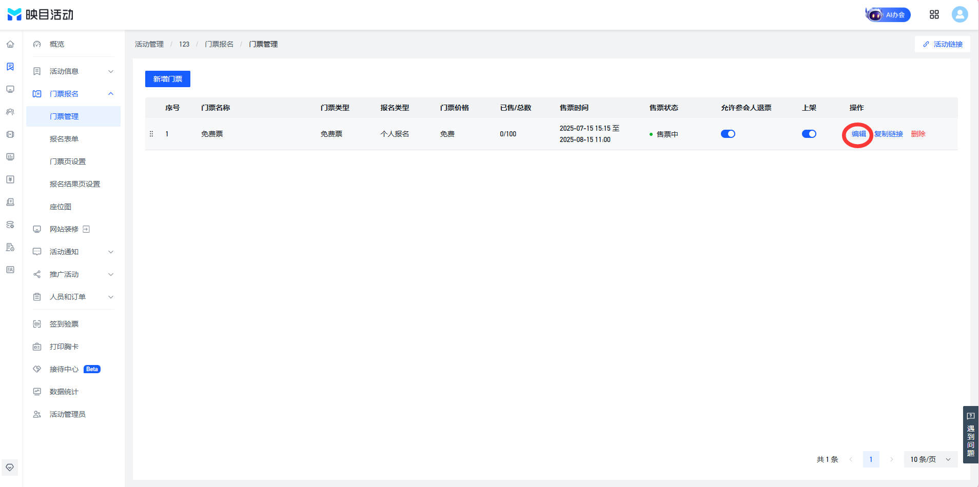This screenshot has width=980, height=487.
Task: Click the 新增门票 button
Action: click(168, 79)
